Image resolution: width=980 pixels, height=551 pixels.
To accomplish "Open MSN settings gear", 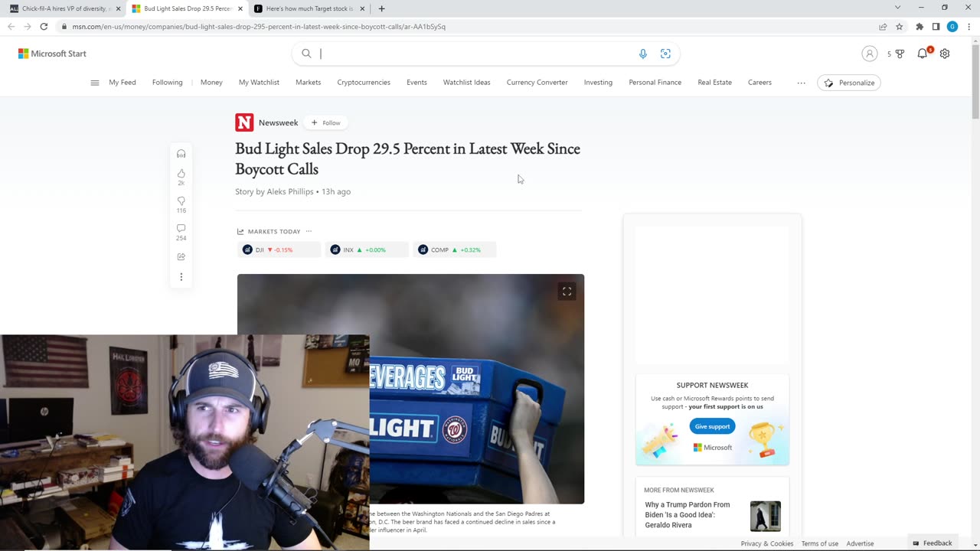I will pyautogui.click(x=945, y=54).
